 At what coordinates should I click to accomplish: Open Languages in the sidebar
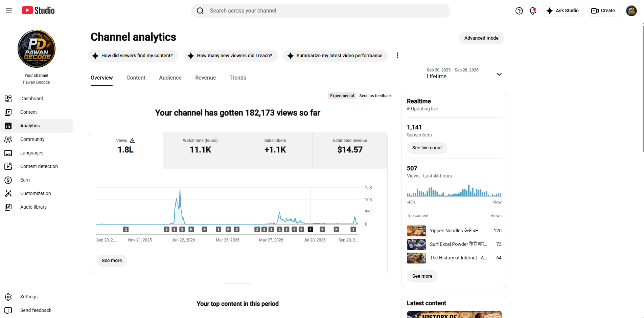click(x=37, y=153)
